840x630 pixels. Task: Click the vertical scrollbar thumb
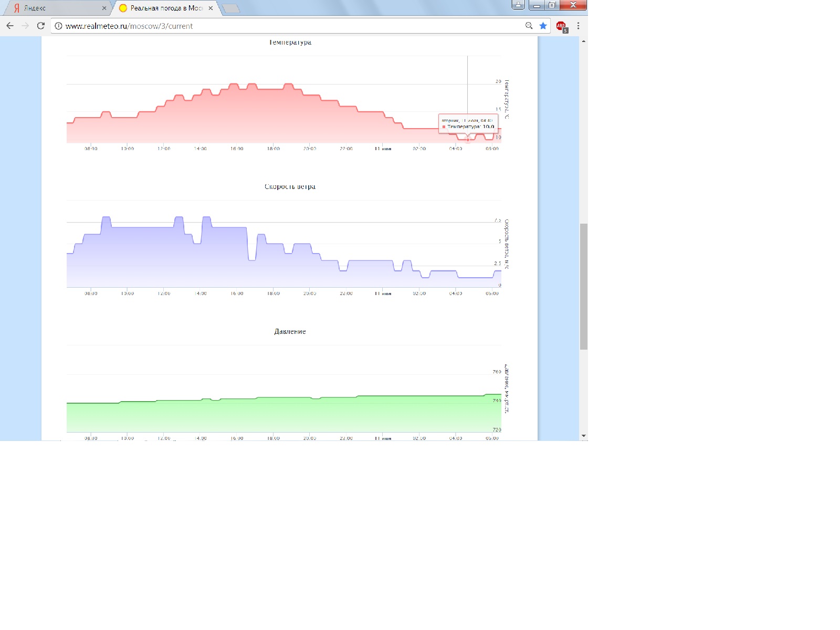(x=583, y=286)
